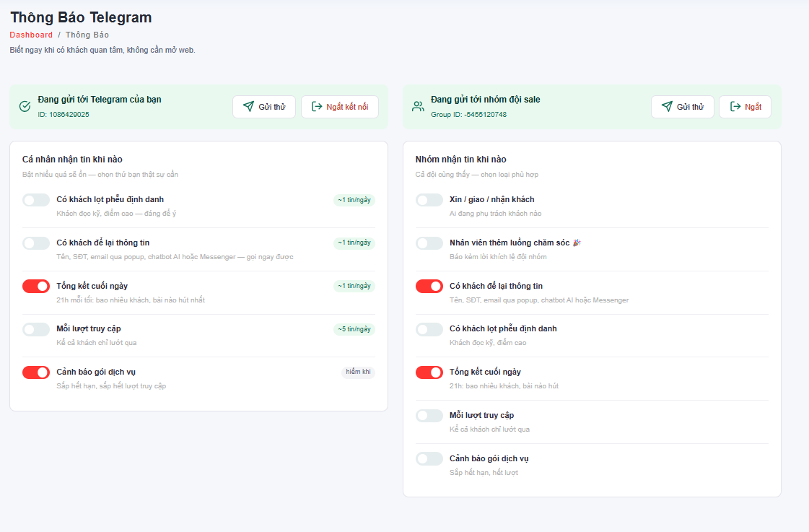
Task: Click the ~1 tin/ngày badge on Tổng kết cuối ngày
Action: point(354,286)
